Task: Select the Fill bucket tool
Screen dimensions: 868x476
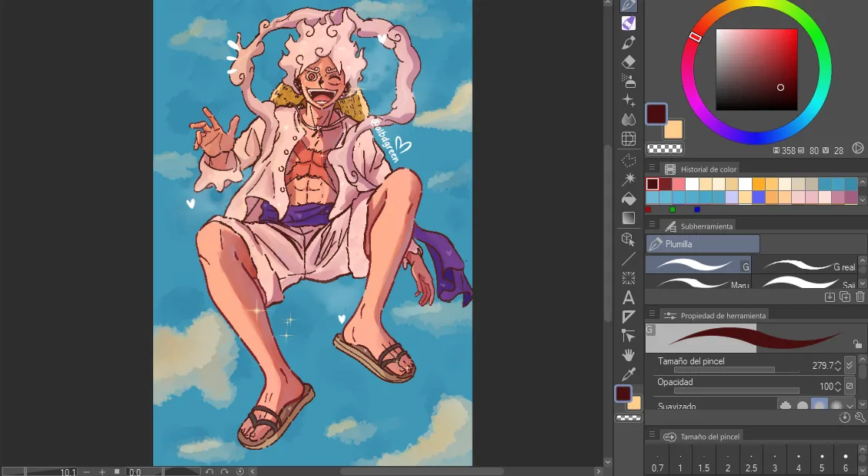Action: coord(629,199)
